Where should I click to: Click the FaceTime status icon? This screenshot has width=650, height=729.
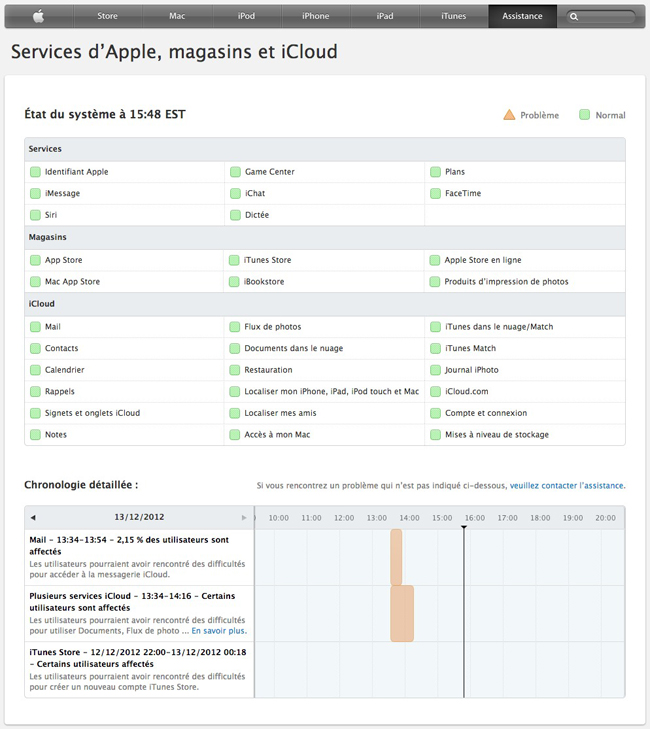(435, 193)
